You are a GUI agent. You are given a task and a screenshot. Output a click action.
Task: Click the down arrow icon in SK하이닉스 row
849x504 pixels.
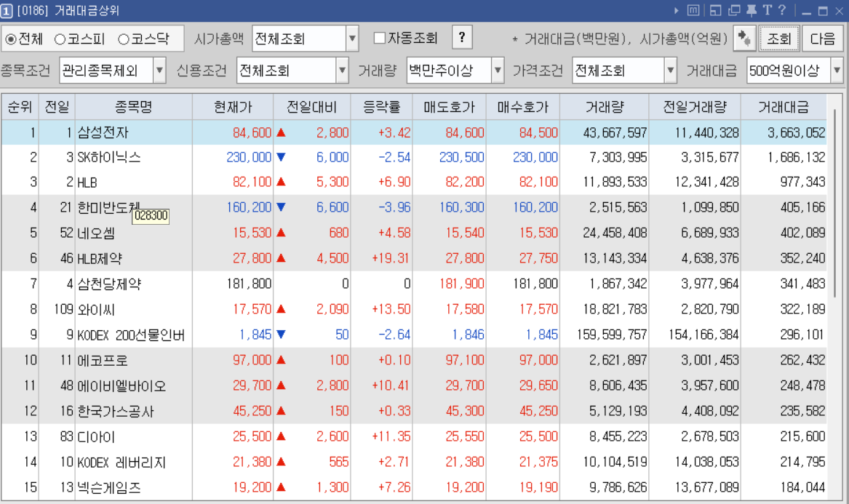coord(281,158)
